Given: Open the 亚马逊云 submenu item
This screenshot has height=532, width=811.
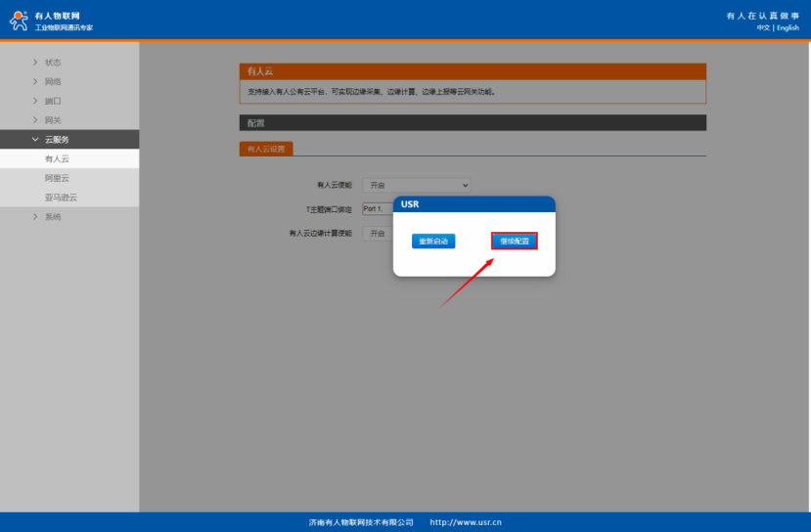Looking at the screenshot, I should 61,198.
